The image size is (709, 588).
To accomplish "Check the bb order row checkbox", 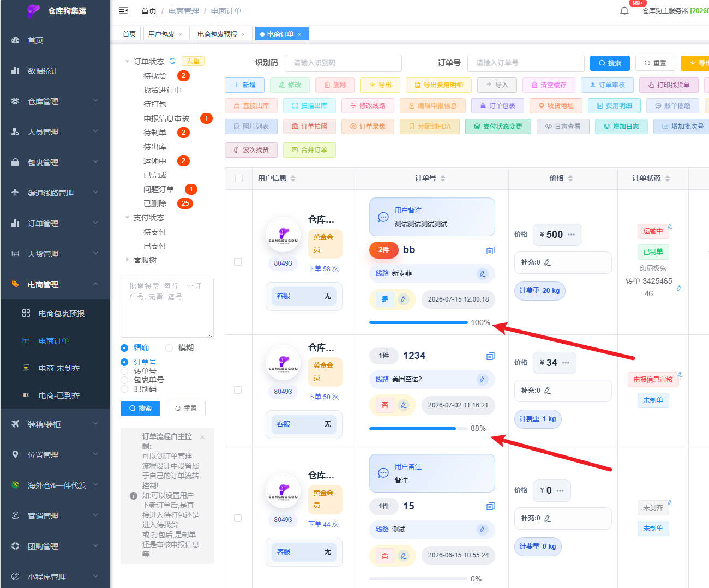I will click(x=238, y=262).
